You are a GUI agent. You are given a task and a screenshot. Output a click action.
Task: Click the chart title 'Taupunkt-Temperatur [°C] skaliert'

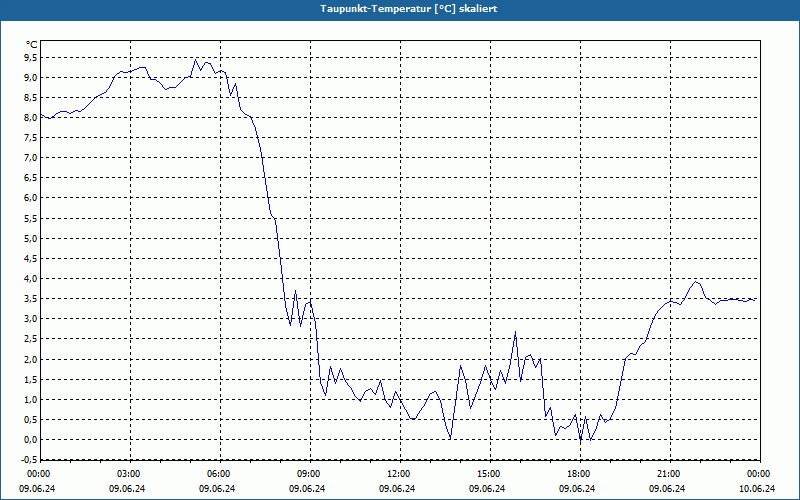(x=409, y=9)
